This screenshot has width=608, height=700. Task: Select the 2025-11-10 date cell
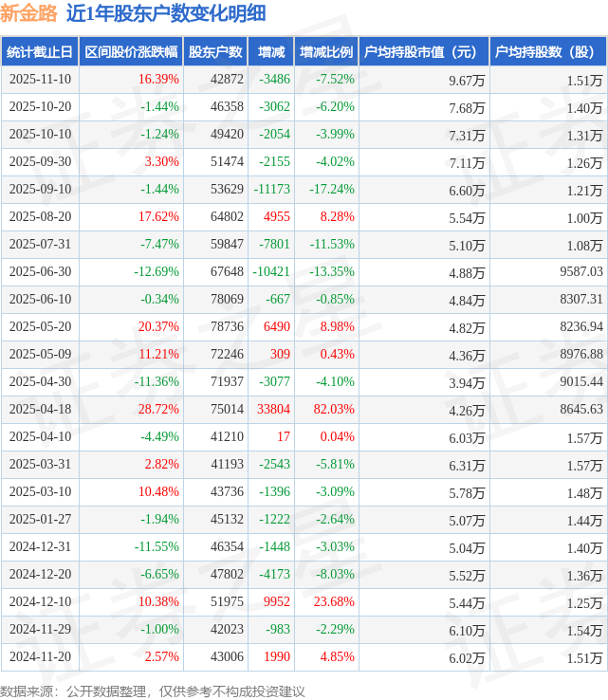(x=39, y=80)
